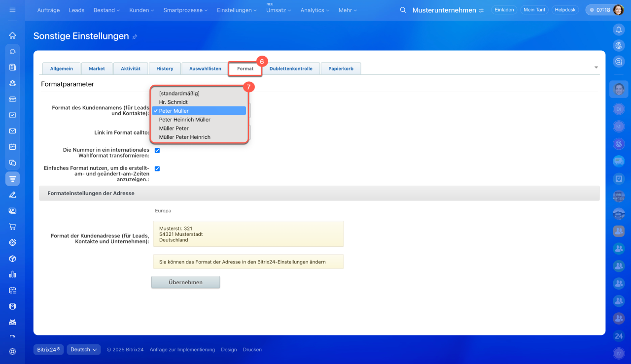Click the shopping cart icon in sidebar
Viewport: 631px width, 364px height.
click(12, 227)
